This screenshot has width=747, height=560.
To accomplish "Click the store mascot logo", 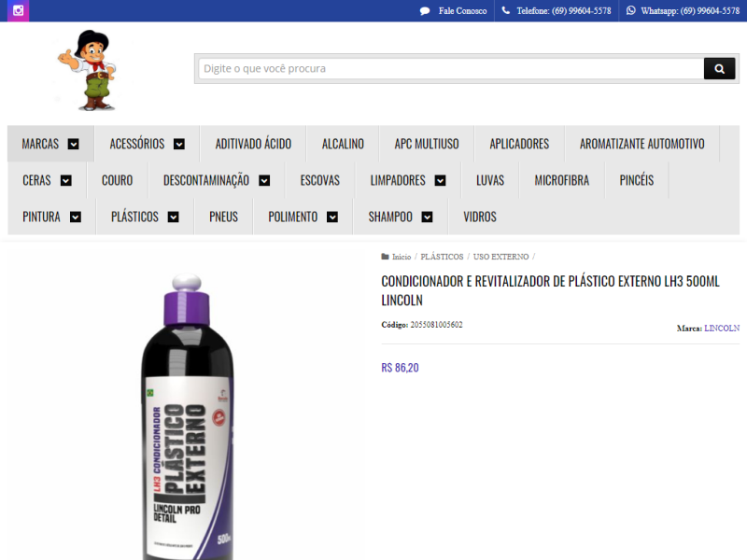I will pyautogui.click(x=88, y=71).
